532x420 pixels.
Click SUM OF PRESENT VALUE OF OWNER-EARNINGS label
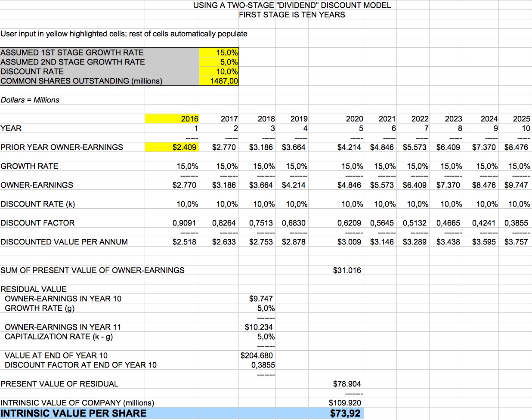tap(93, 270)
